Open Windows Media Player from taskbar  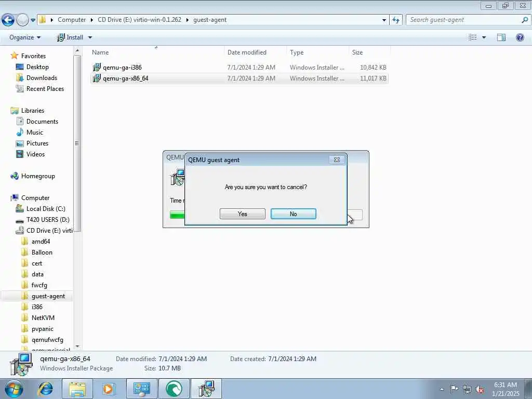[109, 389]
